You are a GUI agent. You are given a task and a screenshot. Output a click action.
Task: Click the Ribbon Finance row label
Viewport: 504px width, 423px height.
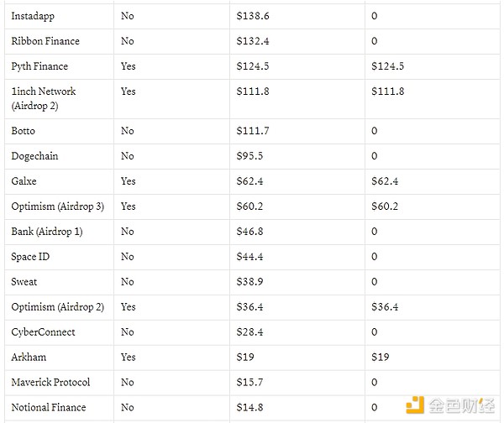pyautogui.click(x=45, y=41)
